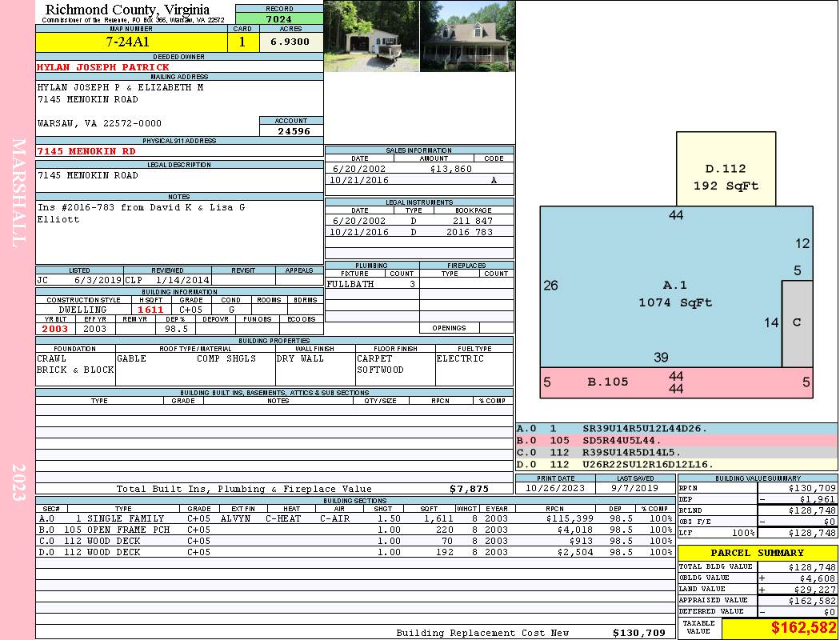Image resolution: width=840 pixels, height=640 pixels.
Task: Click sketch section D.112 192 SqFt
Action: pyautogui.click(x=726, y=170)
